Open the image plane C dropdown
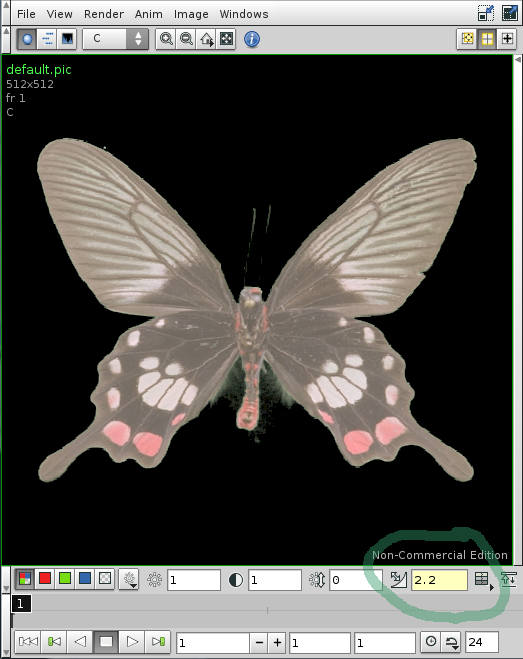The height and width of the screenshot is (659, 523). click(x=116, y=39)
